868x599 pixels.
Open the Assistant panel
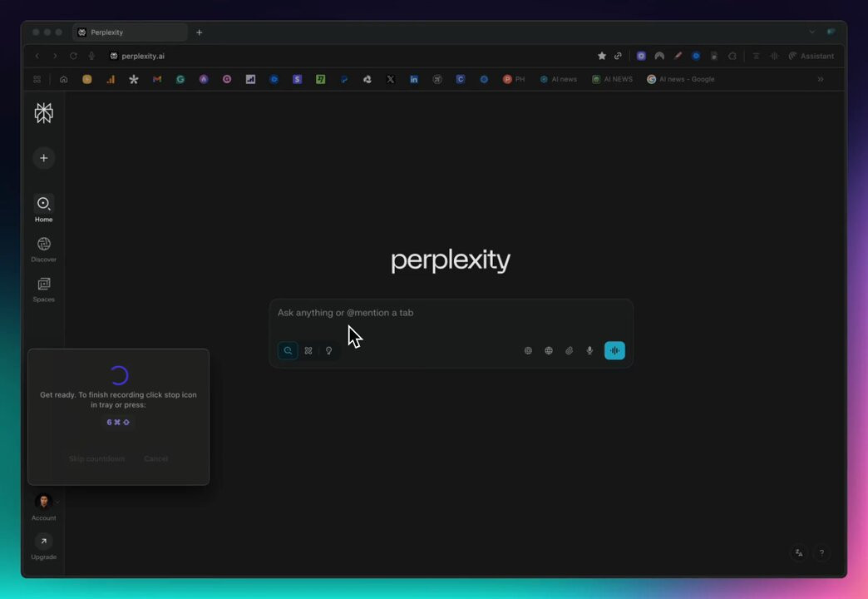[x=811, y=56]
